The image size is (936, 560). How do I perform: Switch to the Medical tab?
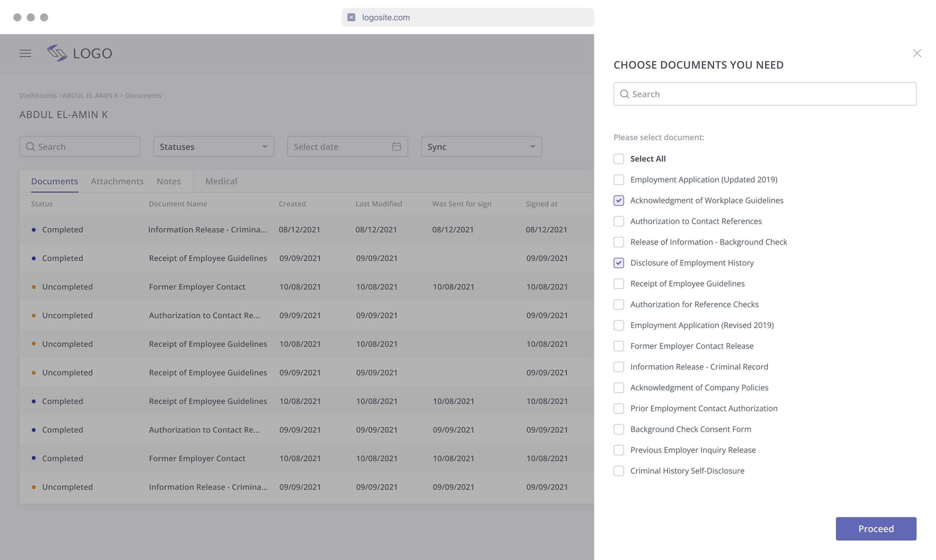click(221, 181)
